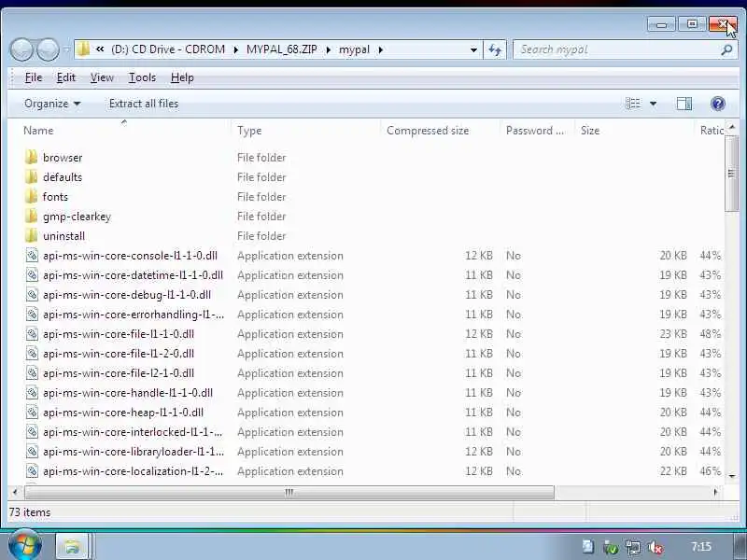The height and width of the screenshot is (560, 747).
Task: Expand the arrow after mypal breadcrumb
Action: [x=380, y=49]
